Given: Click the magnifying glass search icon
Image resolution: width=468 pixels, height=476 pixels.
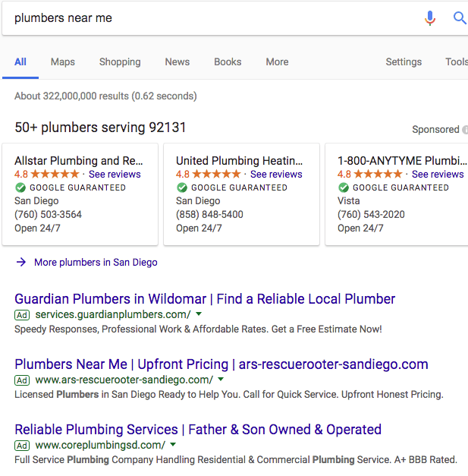Looking at the screenshot, I should [x=460, y=18].
